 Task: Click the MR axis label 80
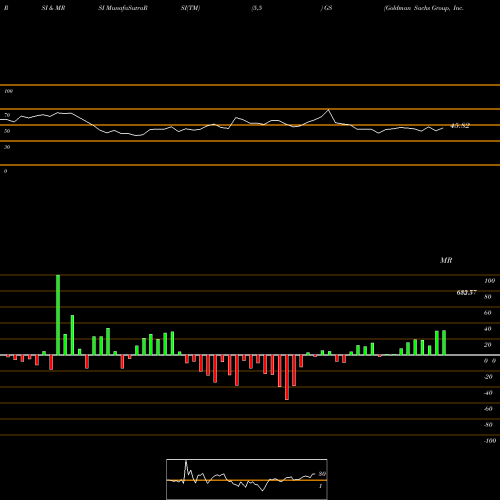click(x=487, y=297)
